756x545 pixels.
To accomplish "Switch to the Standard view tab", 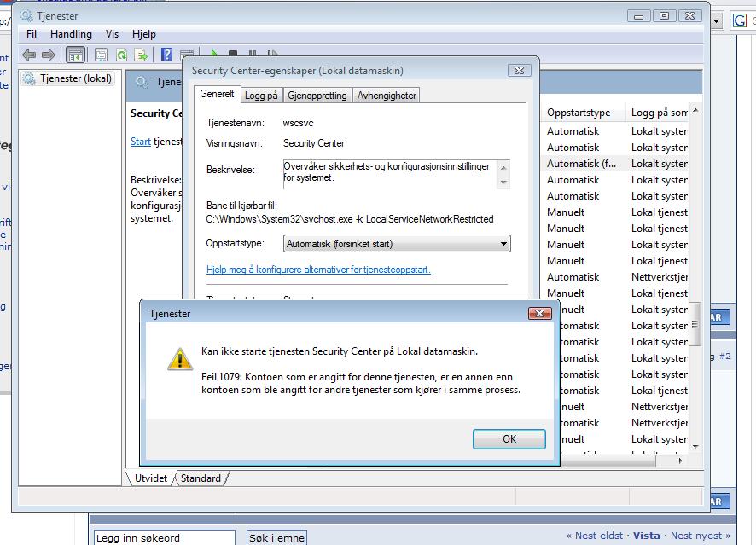I will tap(201, 478).
